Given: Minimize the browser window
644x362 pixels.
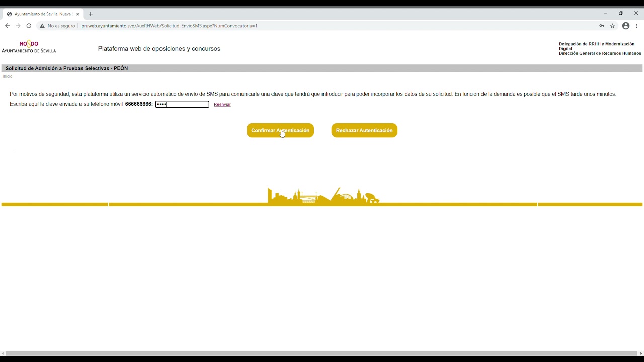Looking at the screenshot, I should pos(605,14).
